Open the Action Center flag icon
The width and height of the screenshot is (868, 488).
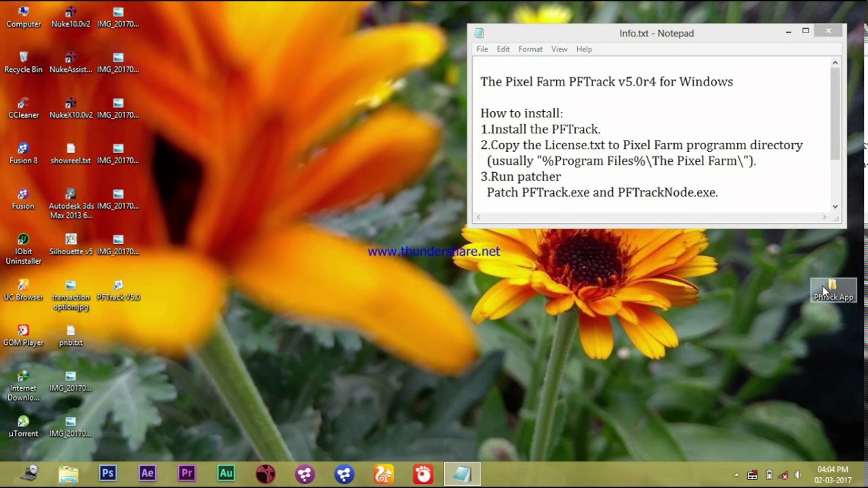tap(753, 475)
